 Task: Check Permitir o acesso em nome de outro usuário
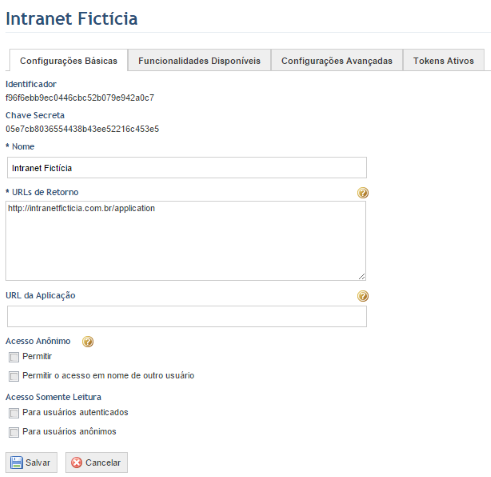point(14,376)
